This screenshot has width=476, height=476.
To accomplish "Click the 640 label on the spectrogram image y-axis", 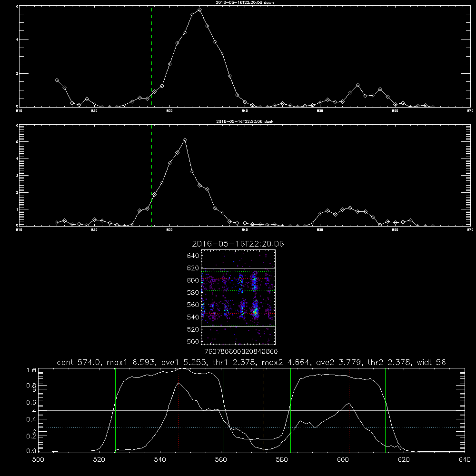I will point(193,256).
